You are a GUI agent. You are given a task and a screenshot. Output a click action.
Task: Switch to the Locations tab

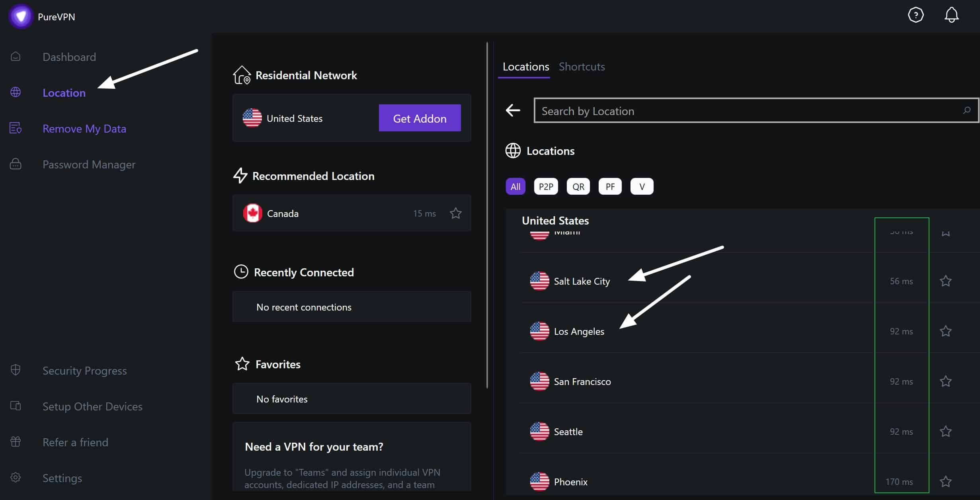point(525,66)
